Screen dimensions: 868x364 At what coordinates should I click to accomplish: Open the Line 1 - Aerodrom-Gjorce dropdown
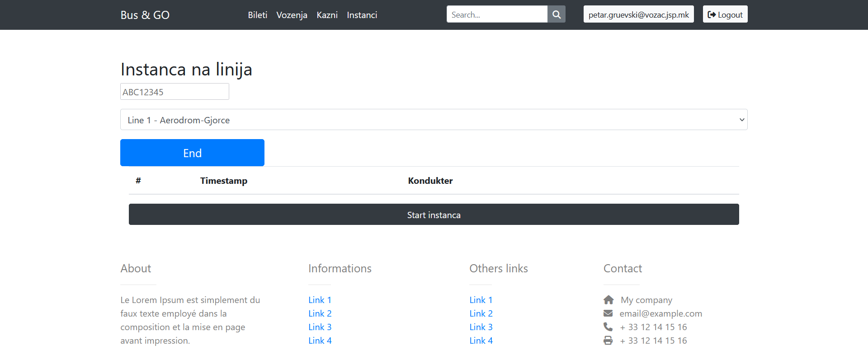(x=434, y=120)
